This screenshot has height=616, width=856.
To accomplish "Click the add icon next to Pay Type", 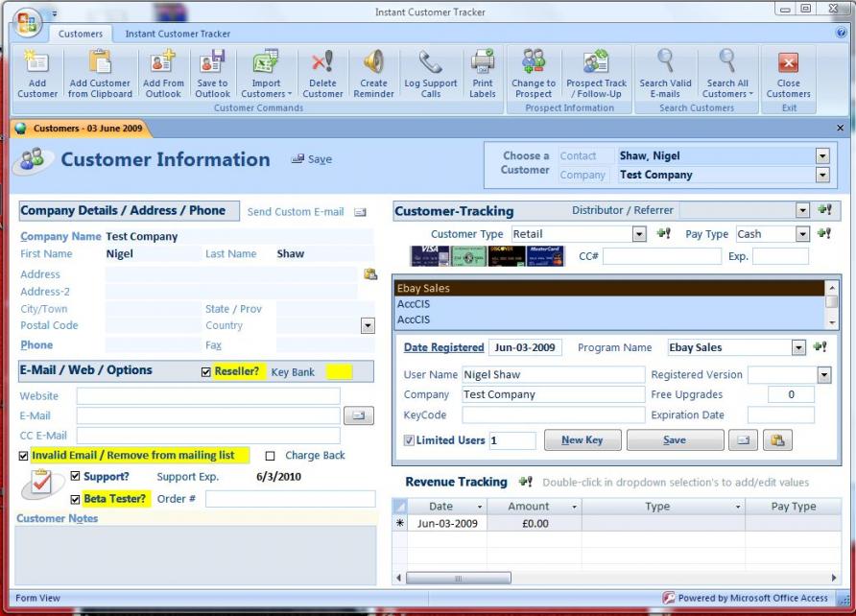I will (x=823, y=233).
